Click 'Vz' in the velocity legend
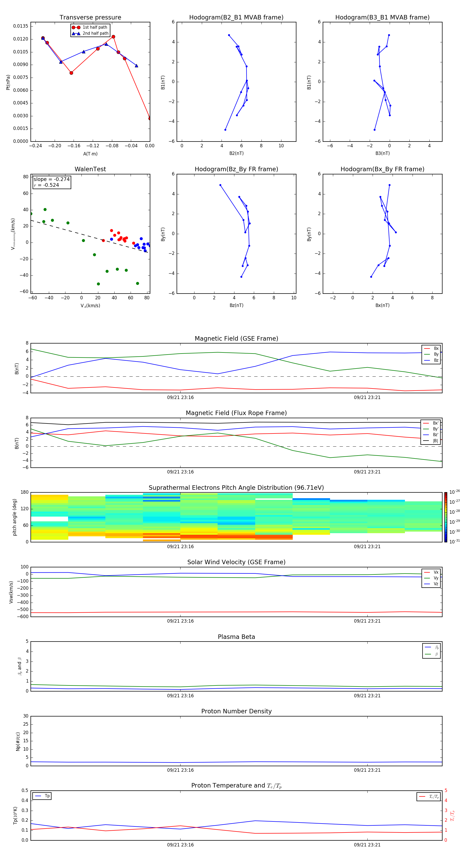 [x=431, y=584]
